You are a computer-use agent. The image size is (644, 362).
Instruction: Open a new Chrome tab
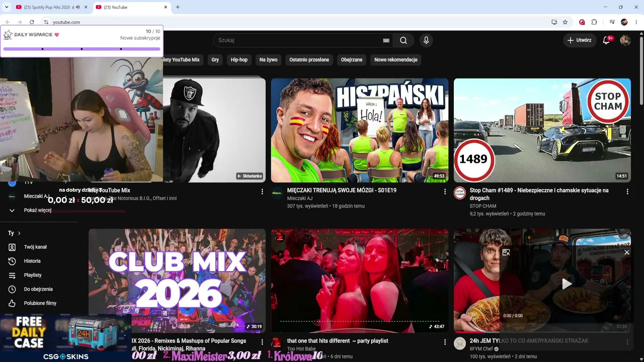point(178,7)
